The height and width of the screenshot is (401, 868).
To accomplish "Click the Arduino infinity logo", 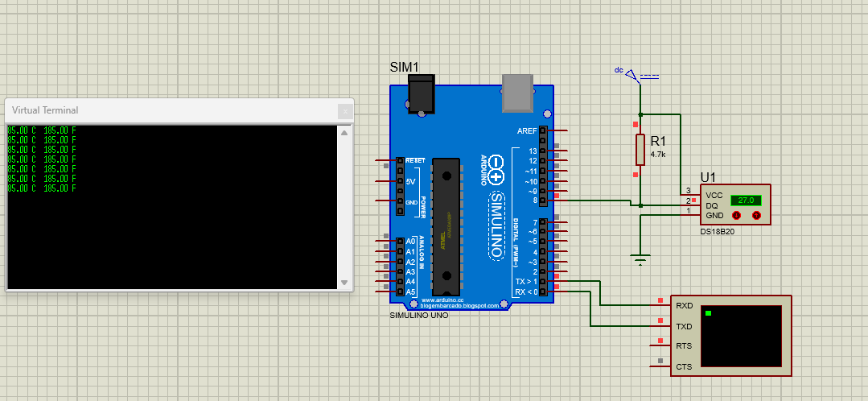I will 496,169.
